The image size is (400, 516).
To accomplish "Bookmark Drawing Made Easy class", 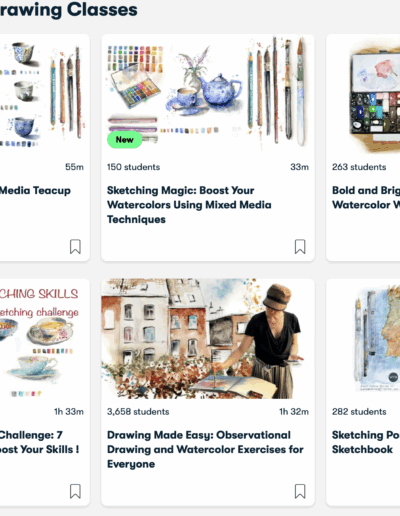I will pyautogui.click(x=300, y=491).
